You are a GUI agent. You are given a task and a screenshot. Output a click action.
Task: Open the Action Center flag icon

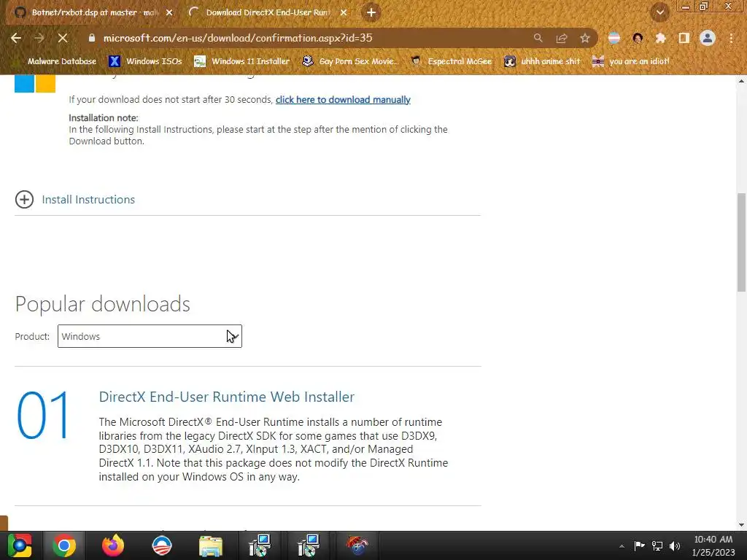pyautogui.click(x=639, y=546)
